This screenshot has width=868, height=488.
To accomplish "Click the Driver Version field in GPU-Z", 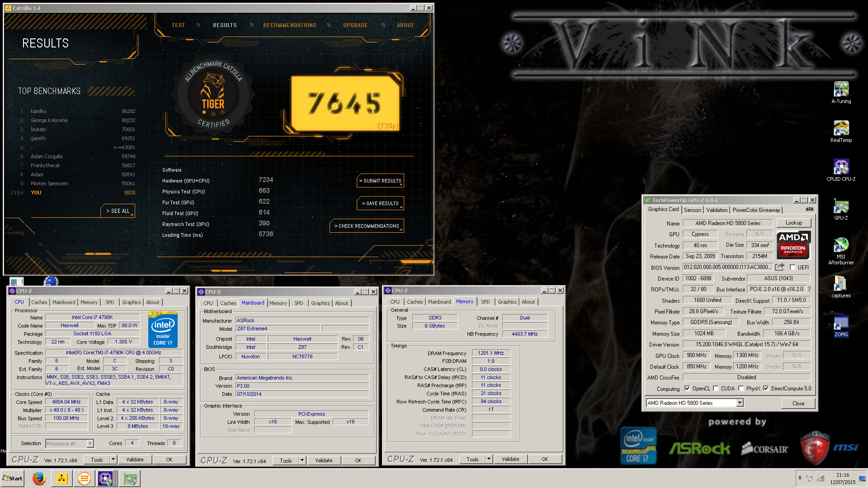I will [746, 344].
